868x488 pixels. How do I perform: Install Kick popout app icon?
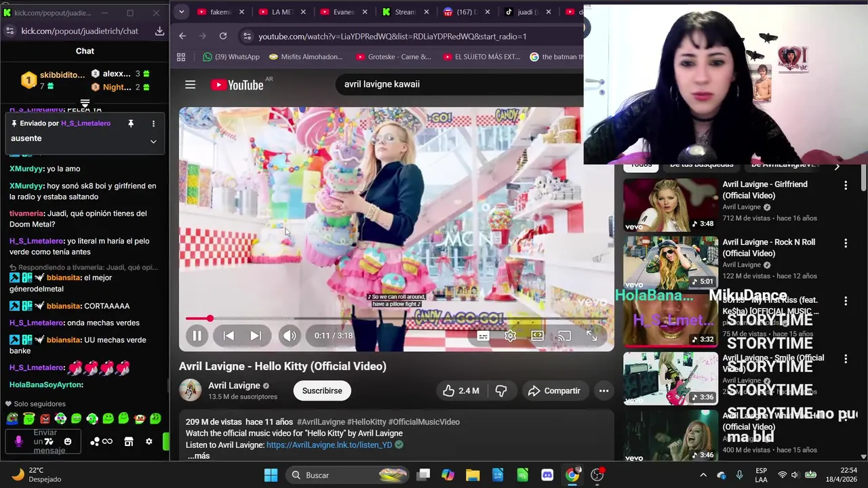click(159, 31)
